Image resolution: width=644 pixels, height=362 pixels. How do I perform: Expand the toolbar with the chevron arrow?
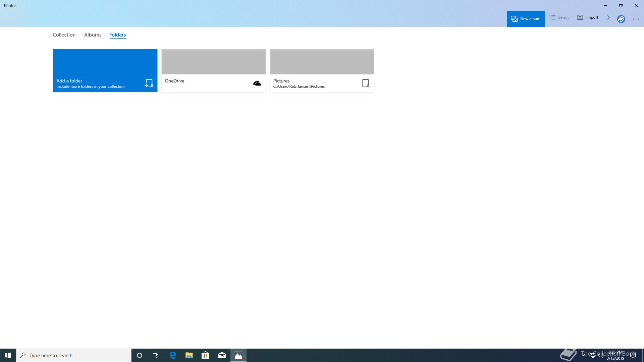pos(608,17)
